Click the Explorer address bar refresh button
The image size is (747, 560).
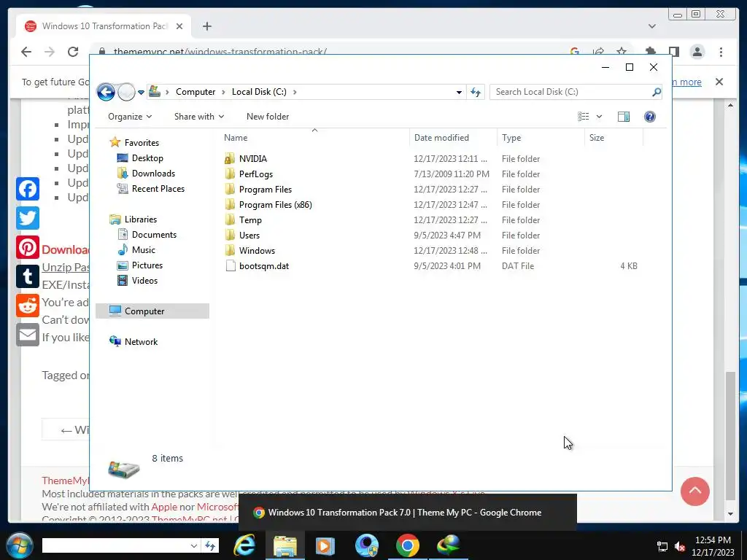coord(476,92)
